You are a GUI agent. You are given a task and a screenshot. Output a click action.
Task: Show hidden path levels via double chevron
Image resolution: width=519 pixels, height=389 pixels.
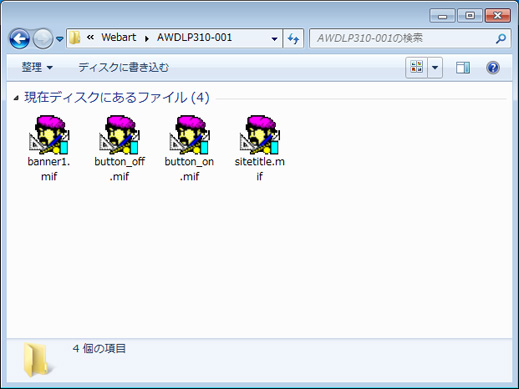point(90,37)
